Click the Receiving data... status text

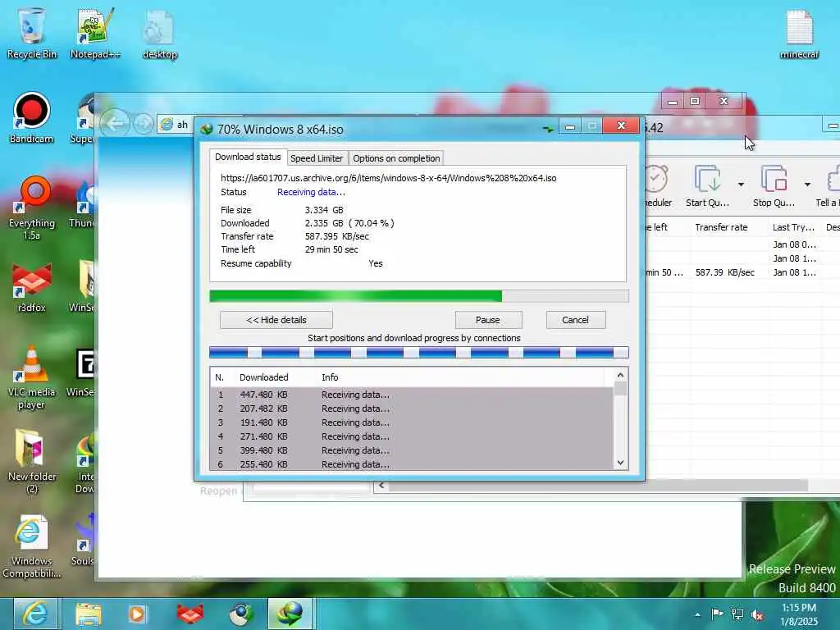tap(311, 192)
